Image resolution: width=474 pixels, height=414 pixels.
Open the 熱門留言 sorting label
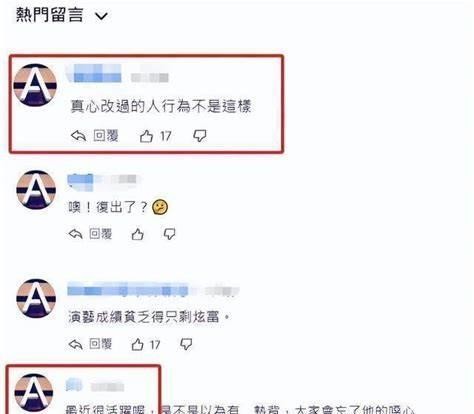(49, 15)
